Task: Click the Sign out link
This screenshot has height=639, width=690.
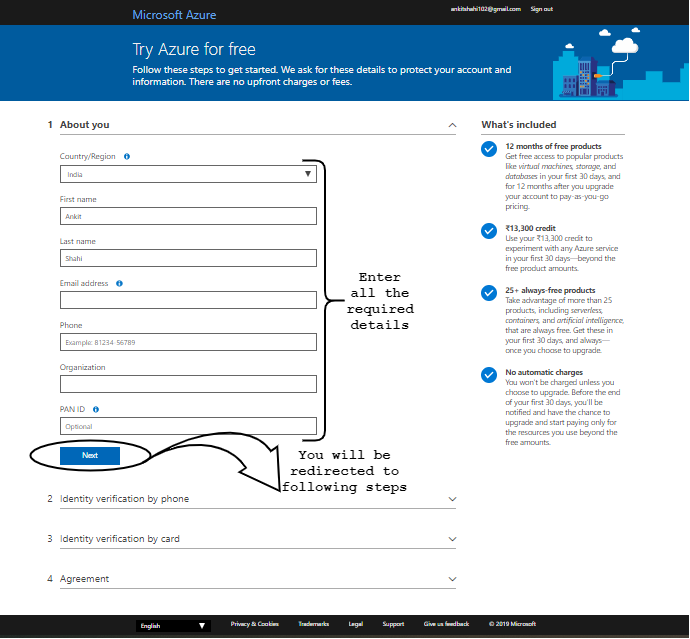Action: (x=542, y=9)
